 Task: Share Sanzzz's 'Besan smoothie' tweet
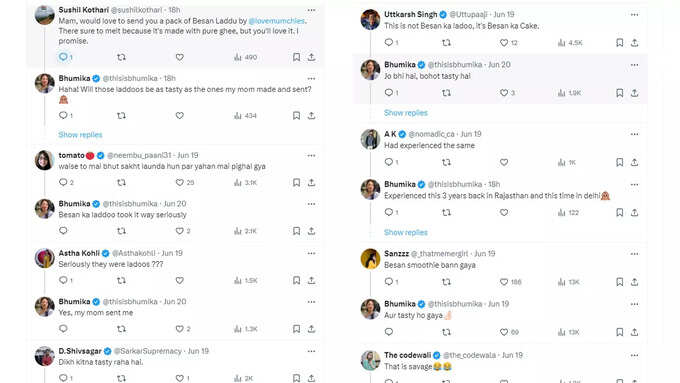(634, 282)
